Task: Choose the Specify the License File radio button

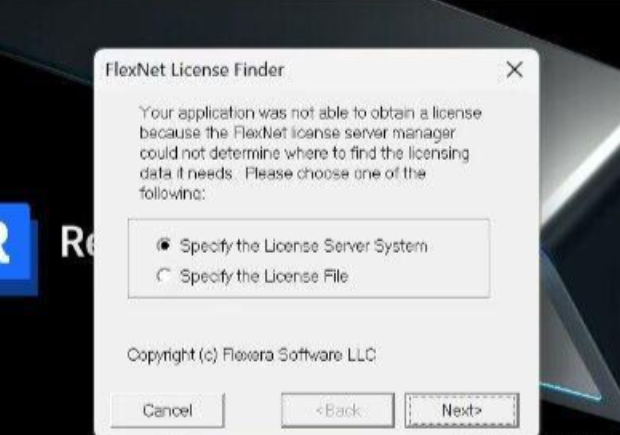Action: pyautogui.click(x=164, y=275)
